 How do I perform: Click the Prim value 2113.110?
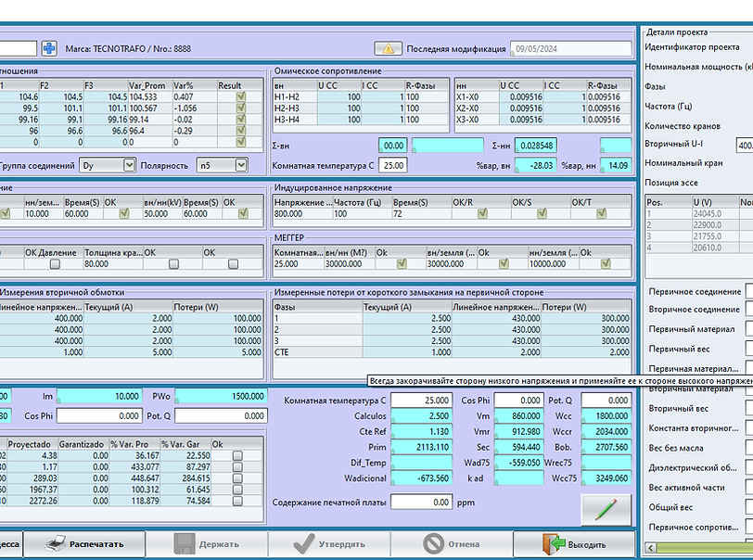coord(421,447)
